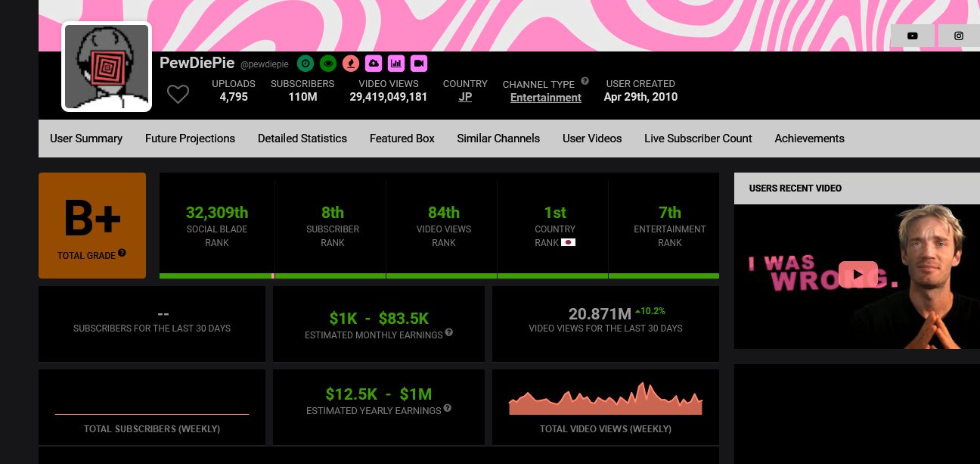The width and height of the screenshot is (980, 464).
Task: Click the red flame badge icon
Action: coord(351,64)
